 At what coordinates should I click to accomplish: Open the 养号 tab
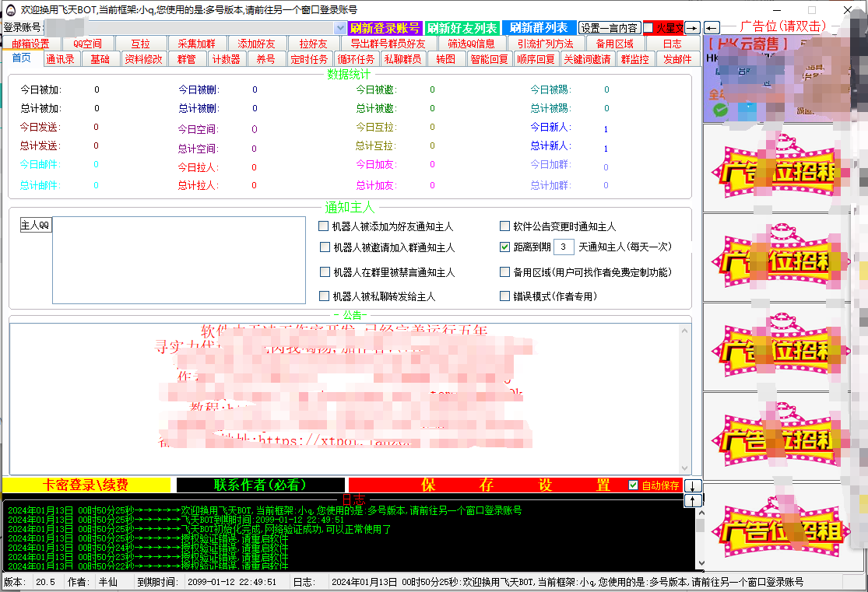pos(265,59)
